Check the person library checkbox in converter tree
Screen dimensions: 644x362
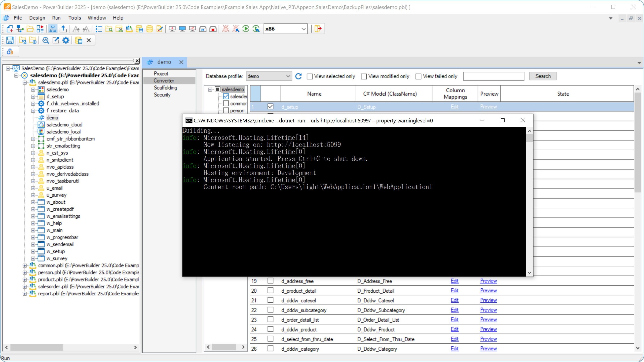click(226, 110)
